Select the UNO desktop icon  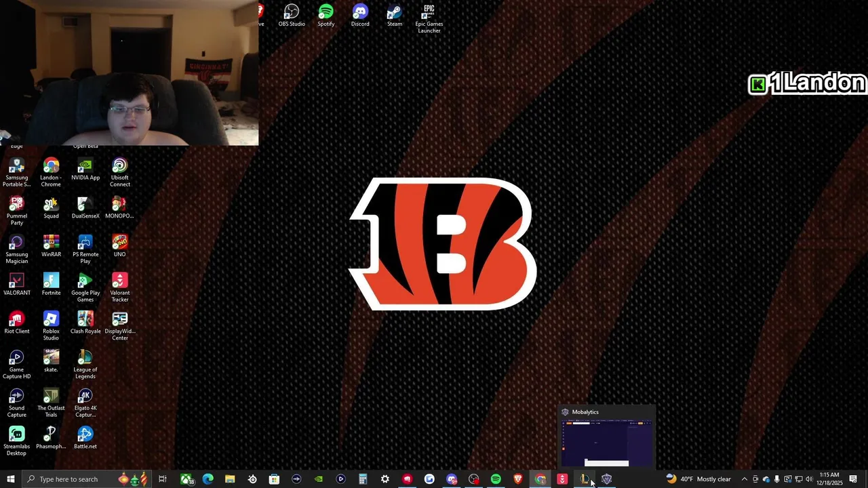pos(120,247)
